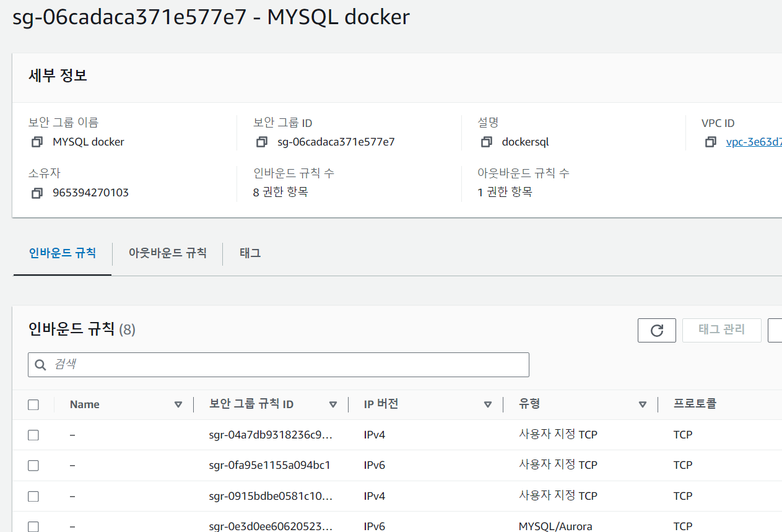Click the 태그 관리 button
Screen dimensions: 782x532
(721, 330)
